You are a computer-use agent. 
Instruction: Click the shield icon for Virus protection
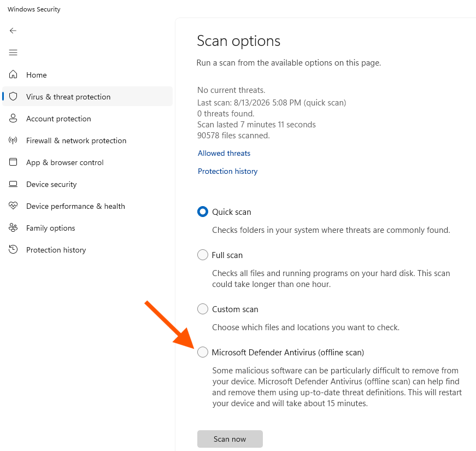[13, 96]
